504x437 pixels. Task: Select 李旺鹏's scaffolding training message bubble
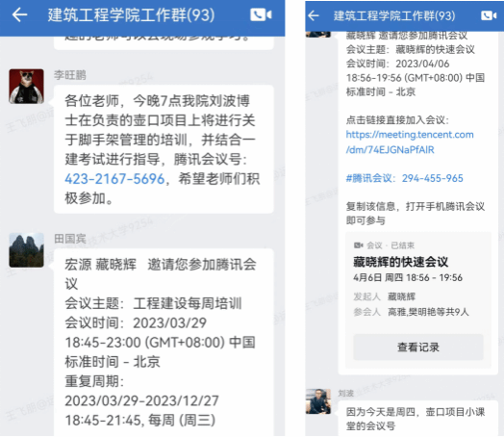coord(164,149)
